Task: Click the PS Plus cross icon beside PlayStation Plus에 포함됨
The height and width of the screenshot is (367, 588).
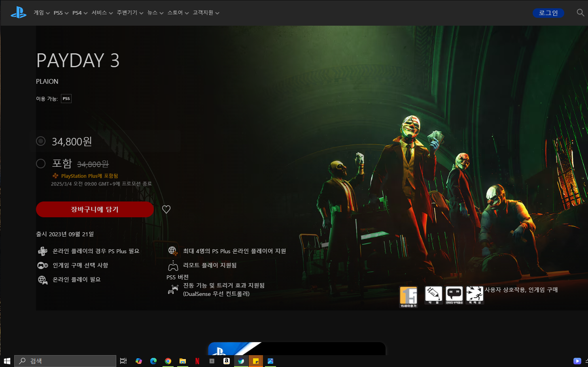Action: pyautogui.click(x=55, y=176)
